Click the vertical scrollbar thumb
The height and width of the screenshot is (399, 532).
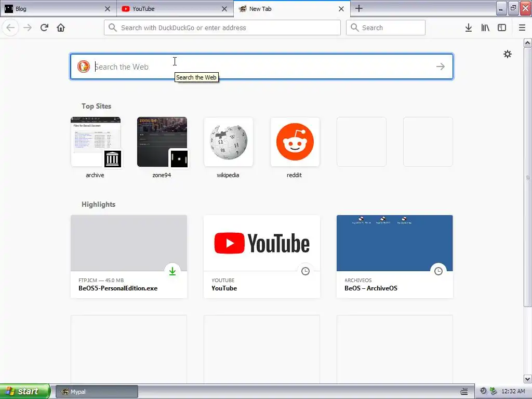click(527, 177)
